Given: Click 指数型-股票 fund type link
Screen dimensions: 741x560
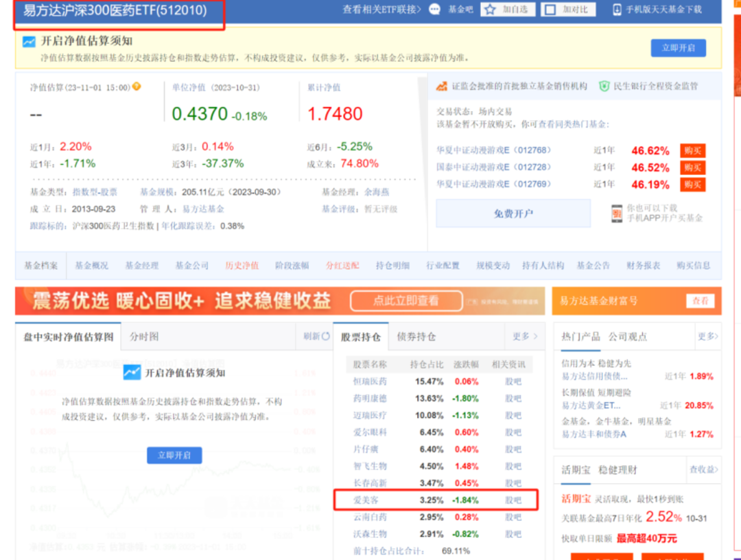Looking at the screenshot, I should tap(95, 192).
